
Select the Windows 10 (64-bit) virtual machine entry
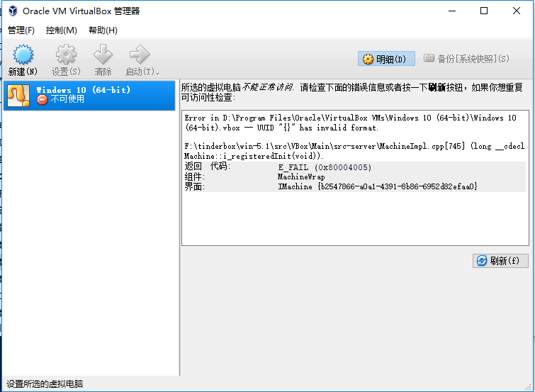[x=89, y=95]
